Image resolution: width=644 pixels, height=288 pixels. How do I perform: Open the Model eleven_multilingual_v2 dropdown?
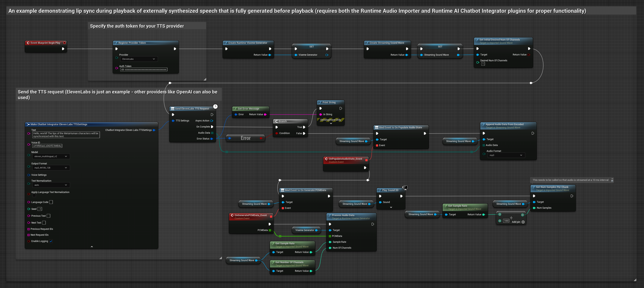click(51, 157)
